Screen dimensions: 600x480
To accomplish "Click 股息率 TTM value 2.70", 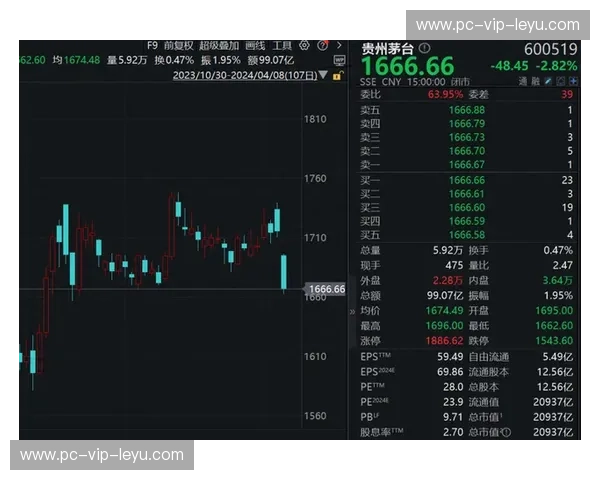I will coord(453,432).
